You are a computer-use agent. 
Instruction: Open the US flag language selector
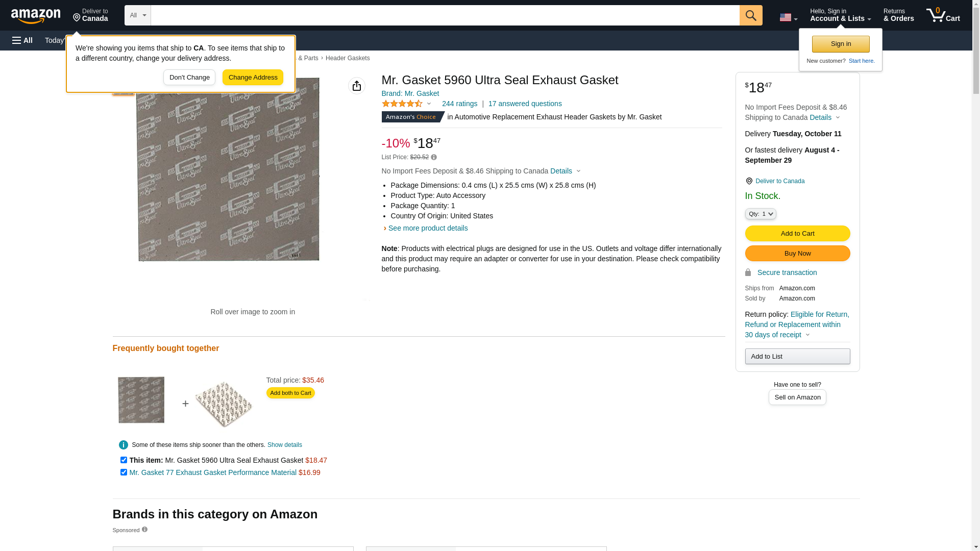(788, 17)
